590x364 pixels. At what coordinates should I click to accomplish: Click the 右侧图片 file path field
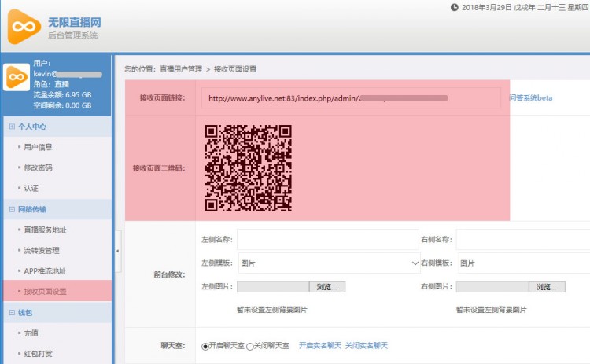coord(492,287)
